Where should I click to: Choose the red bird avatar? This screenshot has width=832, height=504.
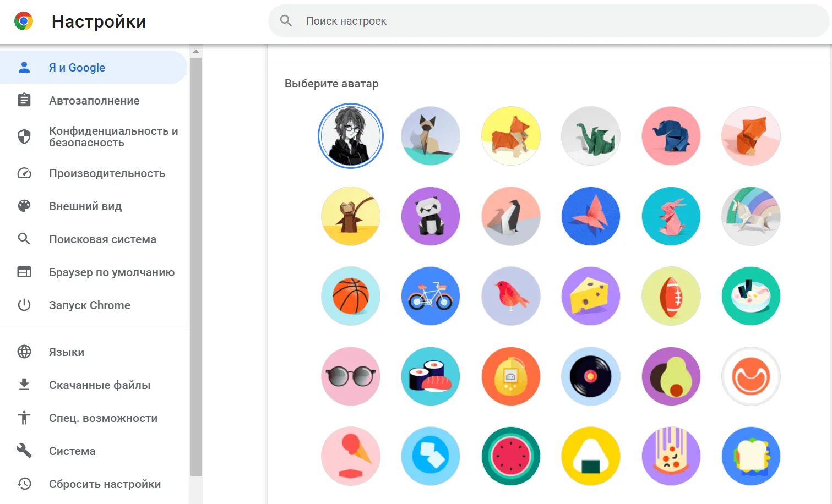[x=511, y=296]
